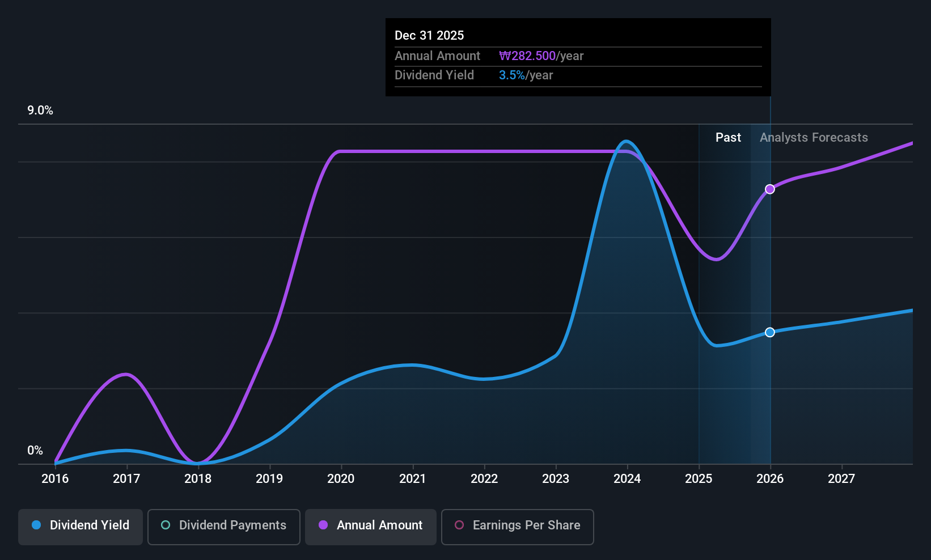Click the 2021 x-axis label
The image size is (931, 560).
[412, 479]
